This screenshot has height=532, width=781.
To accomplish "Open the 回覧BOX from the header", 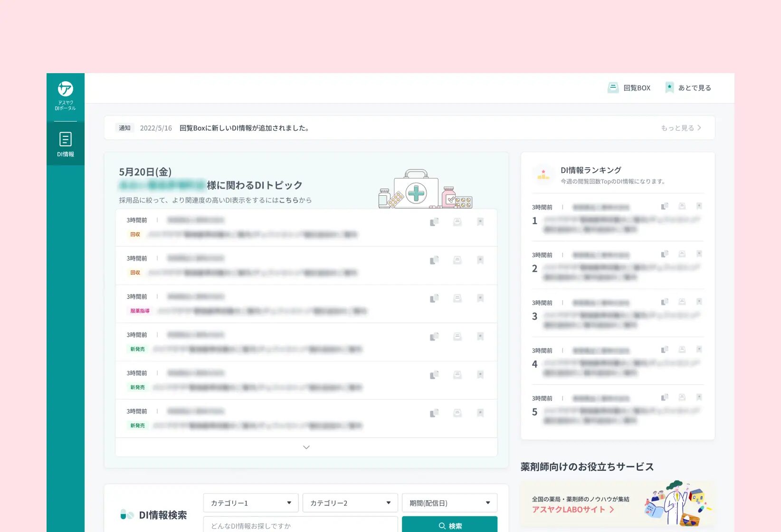I will tap(629, 87).
